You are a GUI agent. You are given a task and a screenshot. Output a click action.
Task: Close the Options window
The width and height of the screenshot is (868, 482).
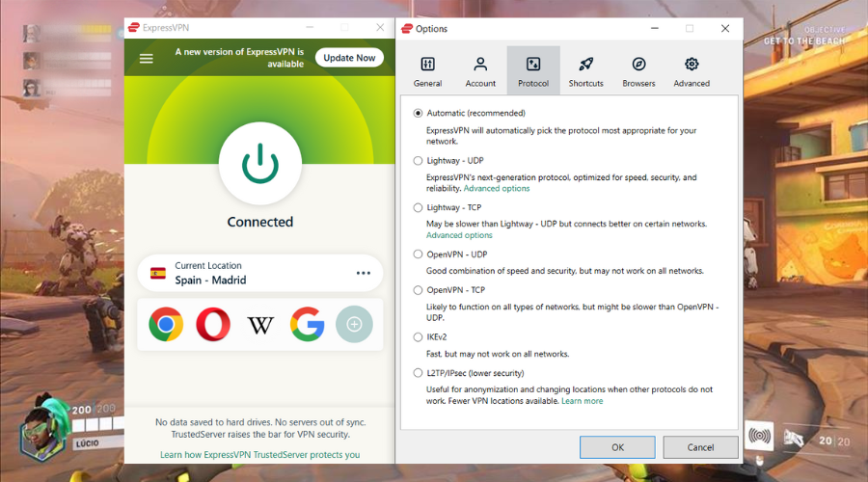point(725,28)
